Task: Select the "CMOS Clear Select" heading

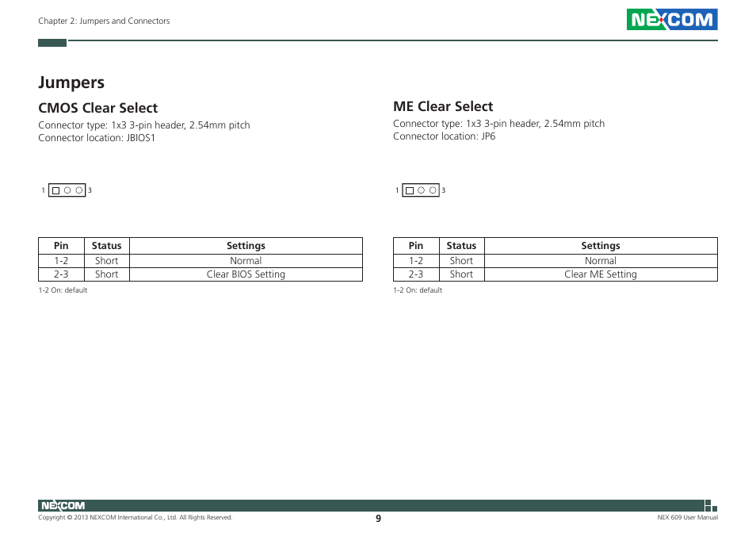Action: tap(98, 108)
